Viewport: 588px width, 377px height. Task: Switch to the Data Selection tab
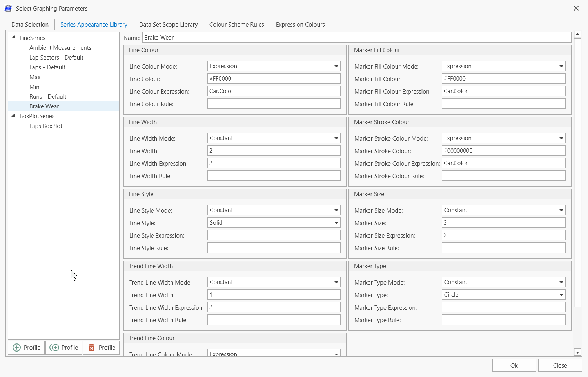(x=30, y=25)
